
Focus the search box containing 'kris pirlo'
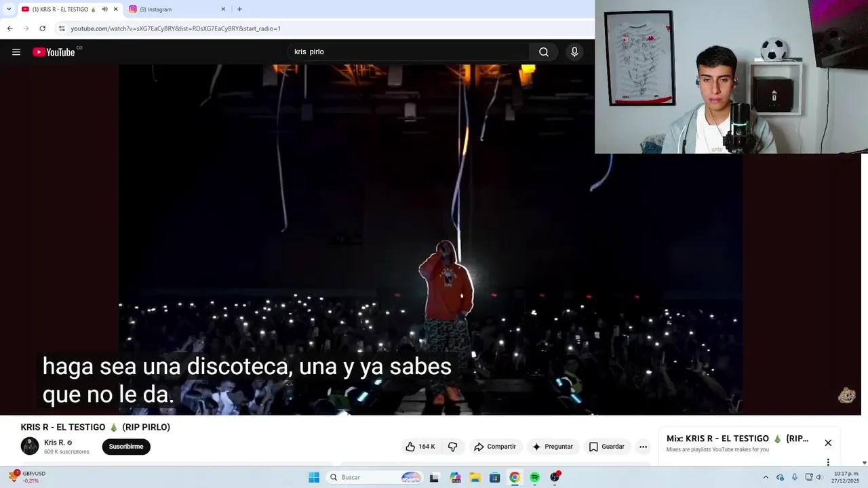[x=408, y=52]
